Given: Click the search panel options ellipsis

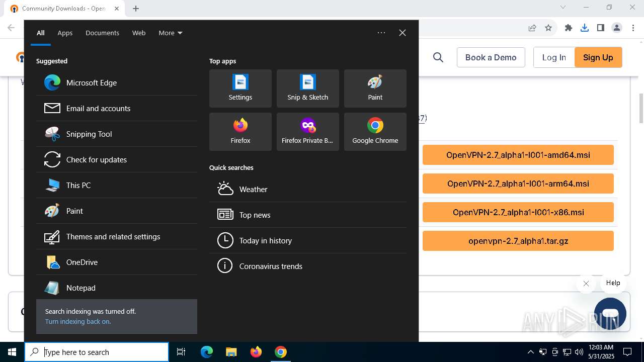Looking at the screenshot, I should [381, 33].
